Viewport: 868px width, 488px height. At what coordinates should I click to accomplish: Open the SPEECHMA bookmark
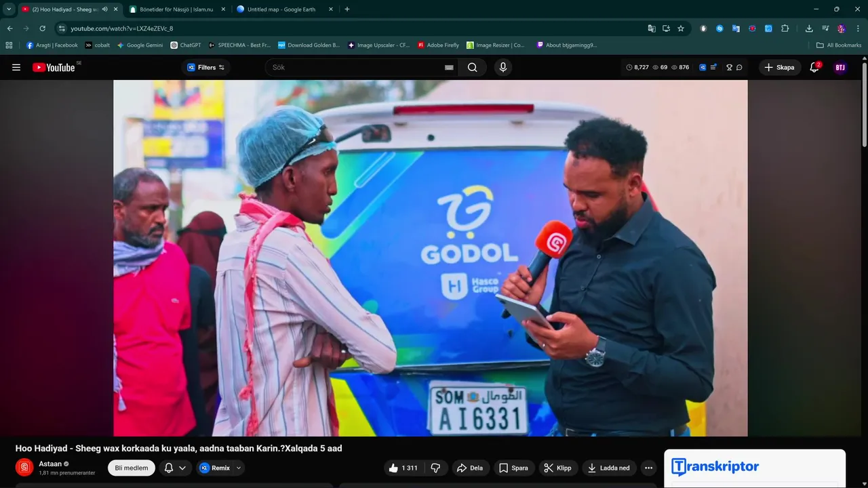pyautogui.click(x=239, y=45)
